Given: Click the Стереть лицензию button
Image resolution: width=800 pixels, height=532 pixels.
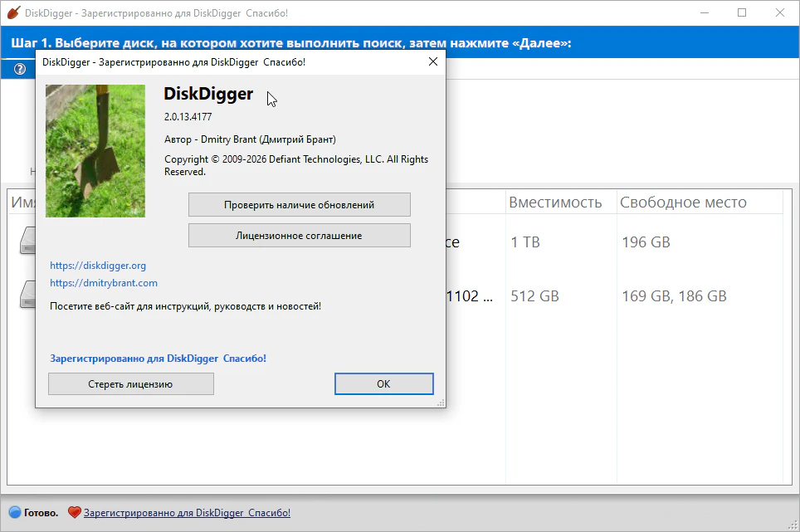Looking at the screenshot, I should tap(130, 384).
